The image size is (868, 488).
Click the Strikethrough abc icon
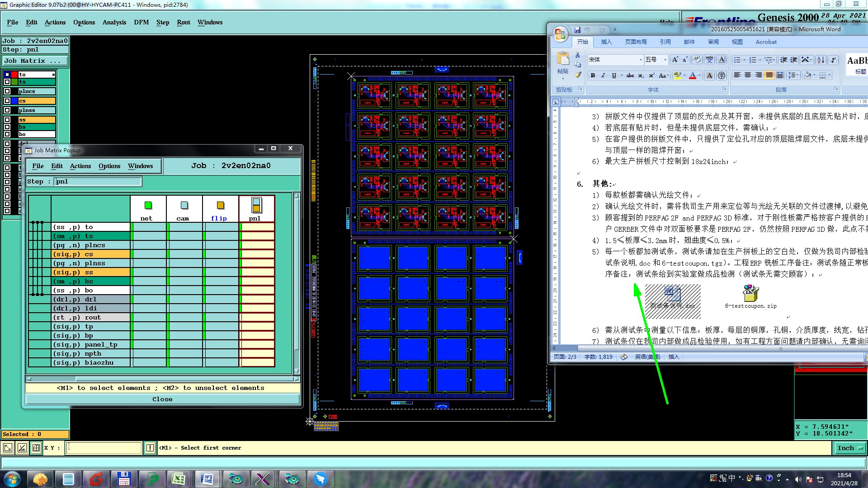[x=630, y=75]
